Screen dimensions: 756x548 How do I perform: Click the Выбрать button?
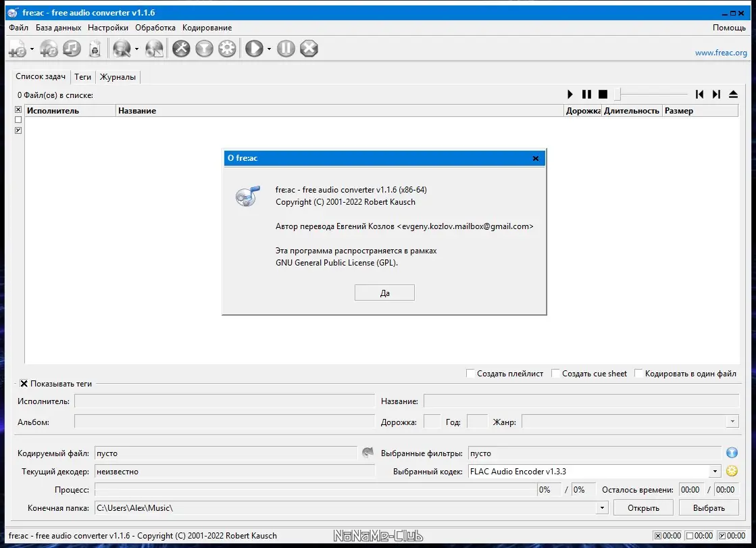point(709,507)
